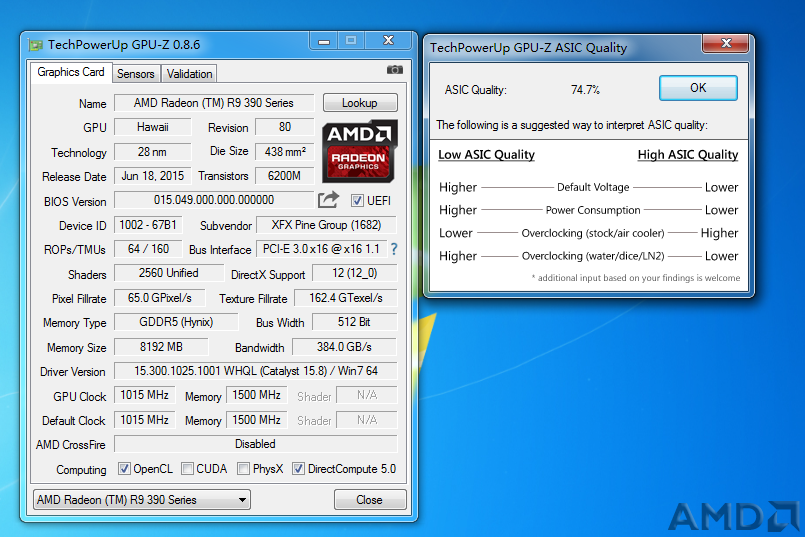Click the Bus Interface question mark help icon
This screenshot has height=537, width=805.
coord(394,249)
